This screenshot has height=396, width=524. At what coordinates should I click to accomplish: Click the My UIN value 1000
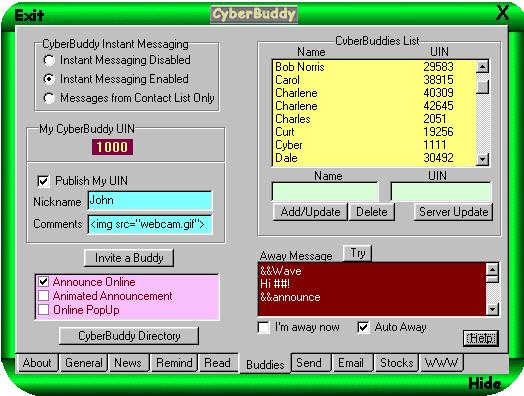coord(112,147)
